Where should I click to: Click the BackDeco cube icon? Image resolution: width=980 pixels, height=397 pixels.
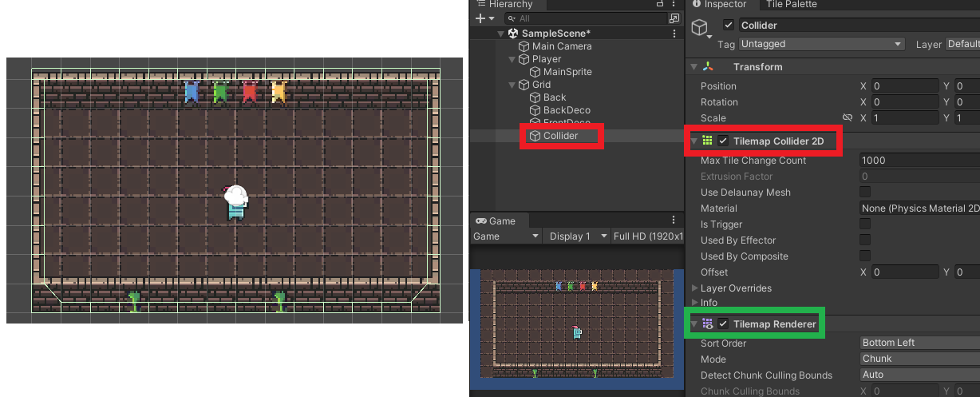point(535,110)
